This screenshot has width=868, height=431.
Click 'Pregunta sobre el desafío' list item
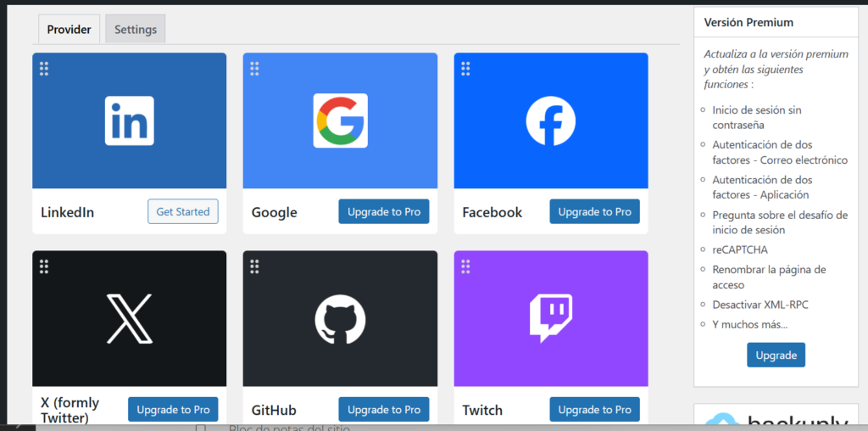(780, 222)
